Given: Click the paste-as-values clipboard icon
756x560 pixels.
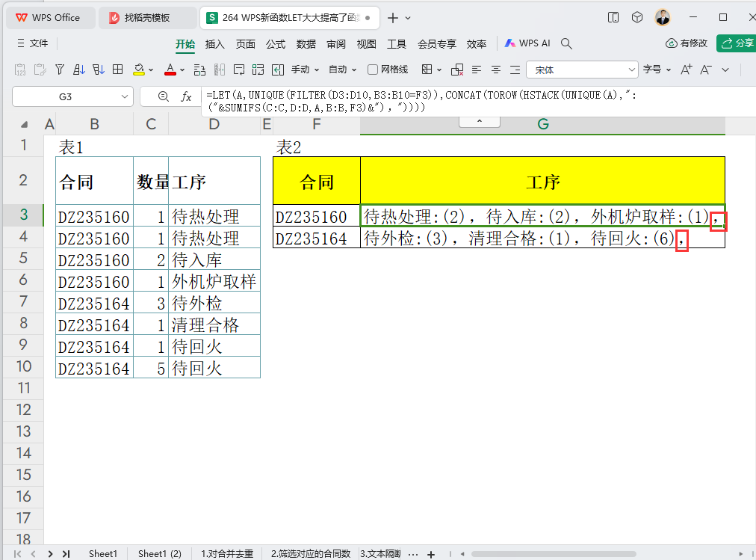Looking at the screenshot, I should pos(20,70).
